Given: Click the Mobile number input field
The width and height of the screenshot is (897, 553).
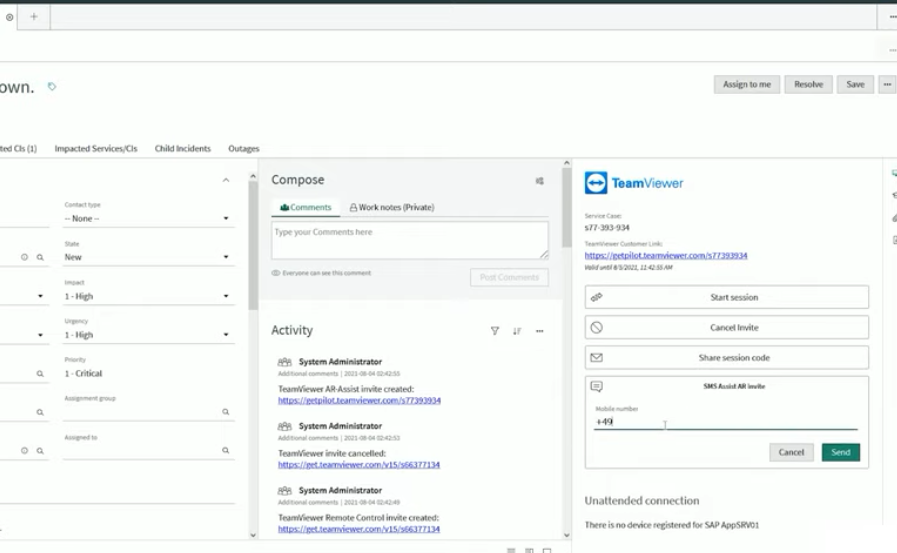Looking at the screenshot, I should pos(726,422).
